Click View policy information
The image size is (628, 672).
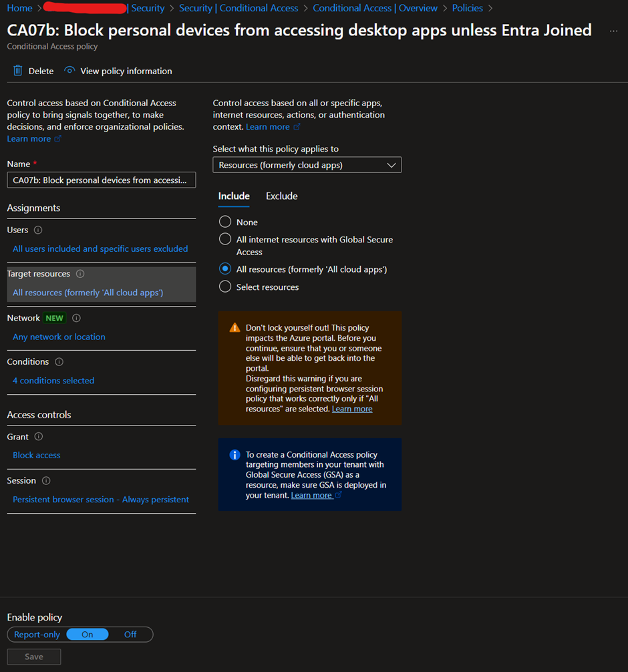[x=118, y=71]
